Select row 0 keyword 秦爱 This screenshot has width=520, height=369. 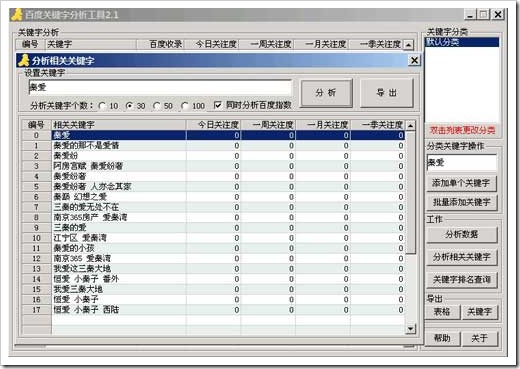tap(213, 135)
